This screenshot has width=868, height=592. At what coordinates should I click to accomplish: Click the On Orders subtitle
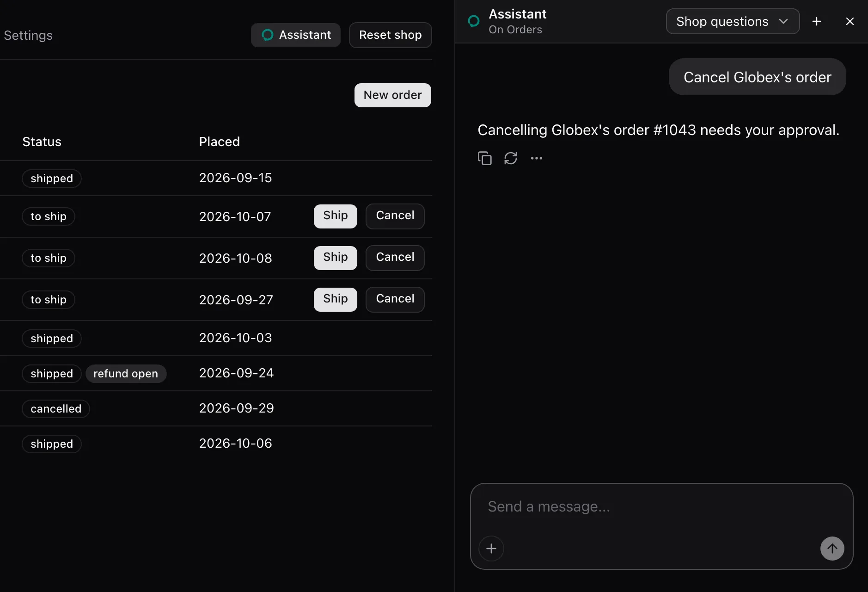click(x=515, y=30)
